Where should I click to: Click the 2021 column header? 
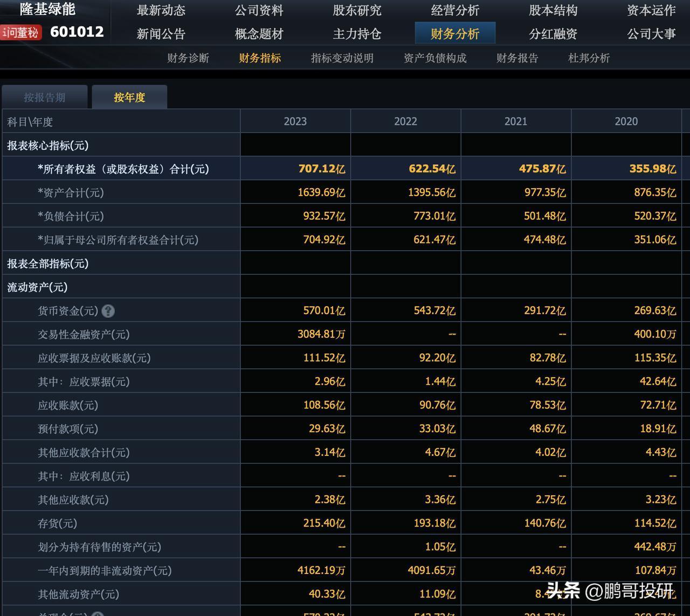click(x=516, y=121)
